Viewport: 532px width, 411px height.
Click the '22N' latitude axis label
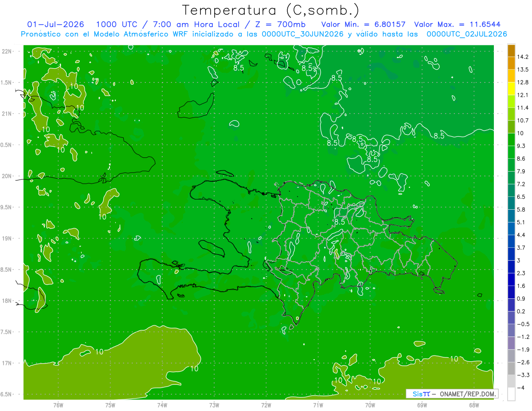(7, 51)
